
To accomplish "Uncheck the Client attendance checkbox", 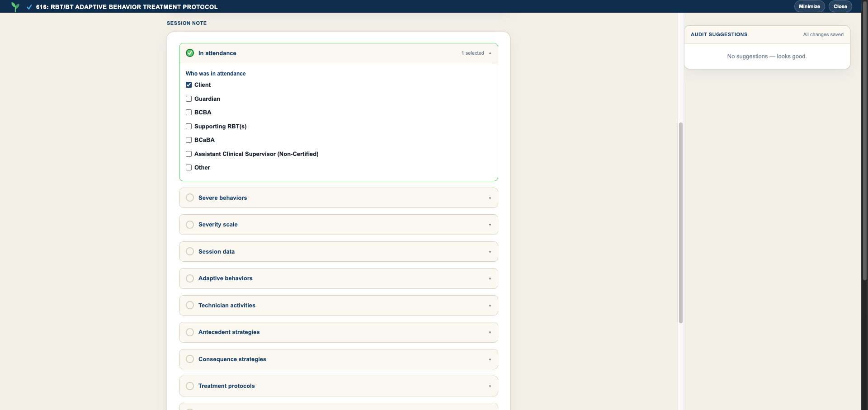I will (x=189, y=85).
